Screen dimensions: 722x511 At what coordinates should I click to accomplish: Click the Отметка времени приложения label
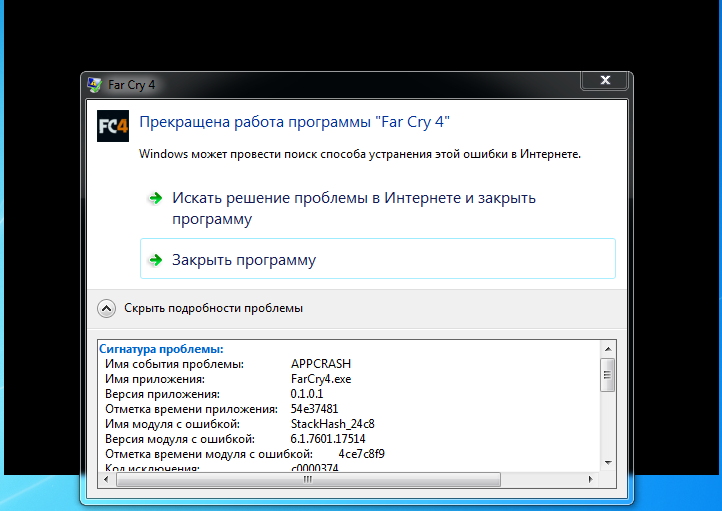point(192,409)
